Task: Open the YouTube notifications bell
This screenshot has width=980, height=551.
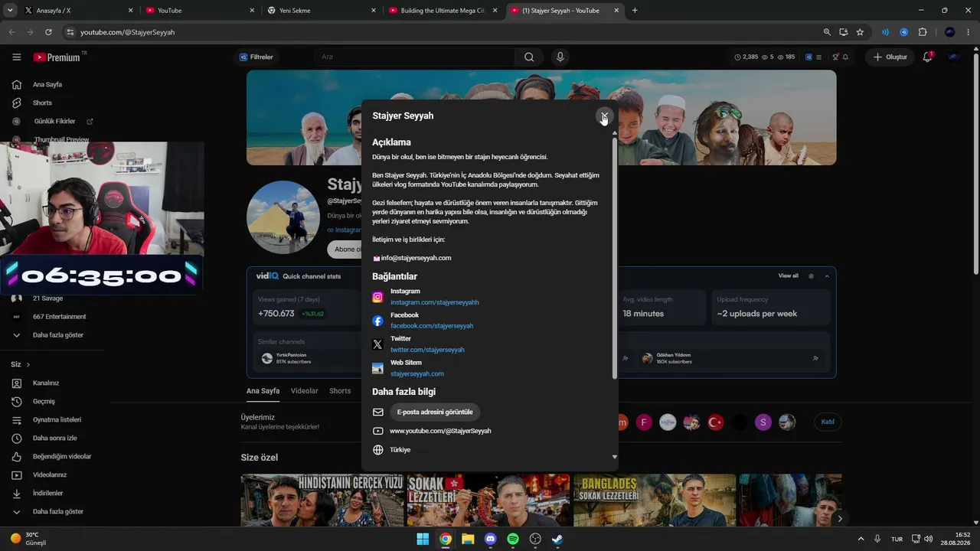Action: point(928,57)
